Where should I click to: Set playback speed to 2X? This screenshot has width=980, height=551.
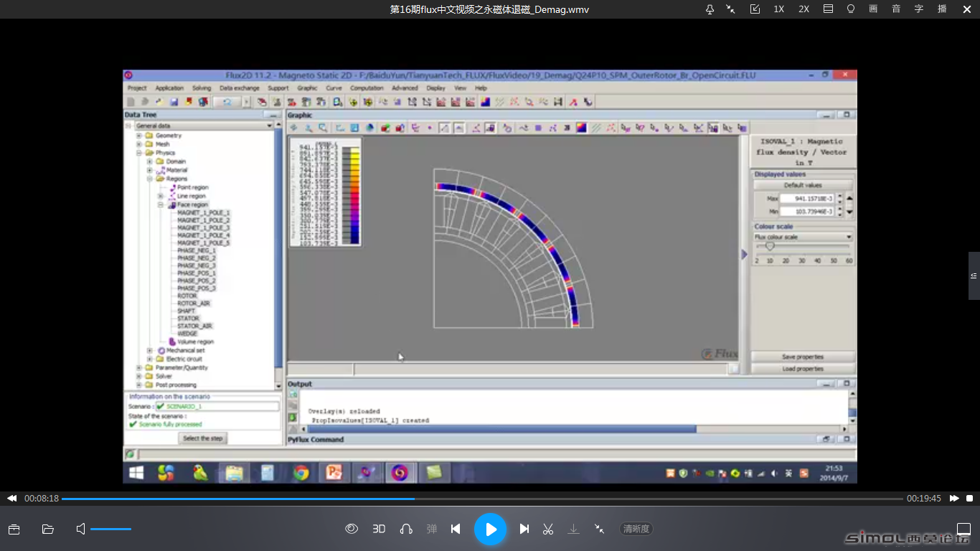point(804,9)
